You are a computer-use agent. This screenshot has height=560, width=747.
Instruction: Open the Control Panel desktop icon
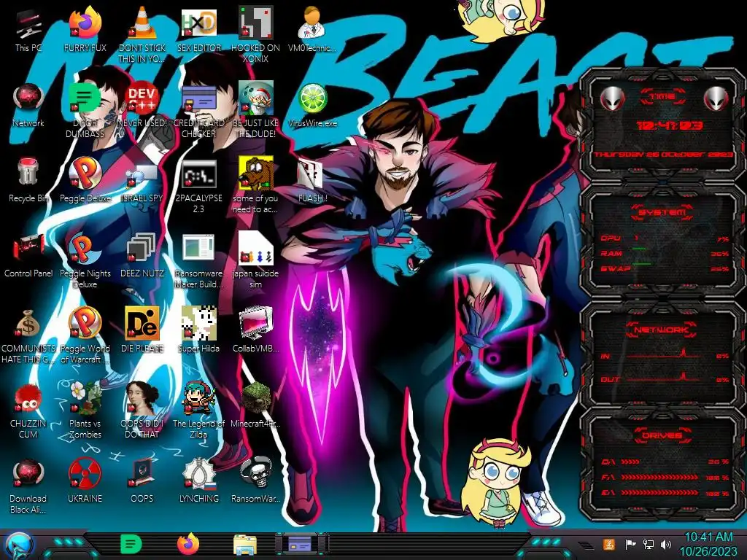point(28,256)
